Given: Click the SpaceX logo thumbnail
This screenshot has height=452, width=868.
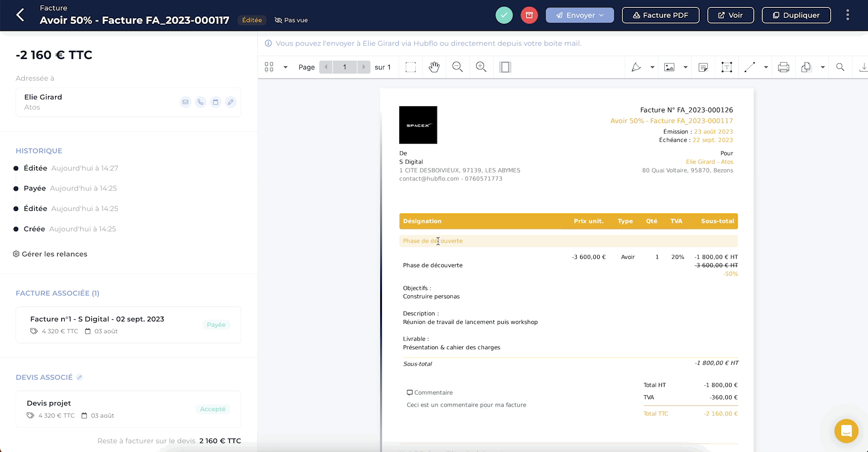Looking at the screenshot, I should [418, 125].
